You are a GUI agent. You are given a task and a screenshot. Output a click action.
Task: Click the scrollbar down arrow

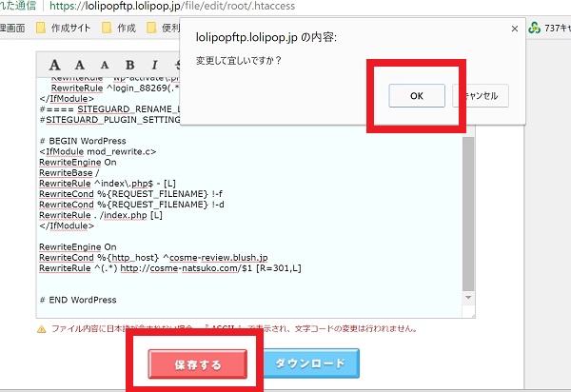(x=468, y=298)
